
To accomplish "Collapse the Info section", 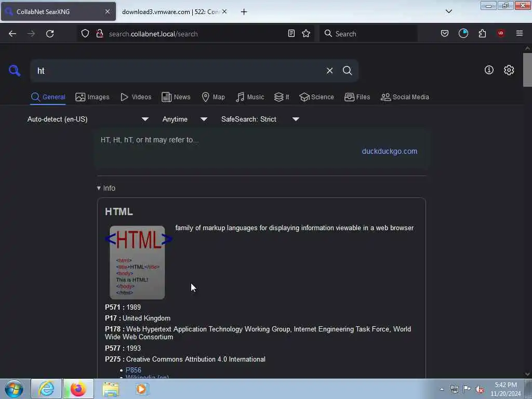I will (106, 188).
